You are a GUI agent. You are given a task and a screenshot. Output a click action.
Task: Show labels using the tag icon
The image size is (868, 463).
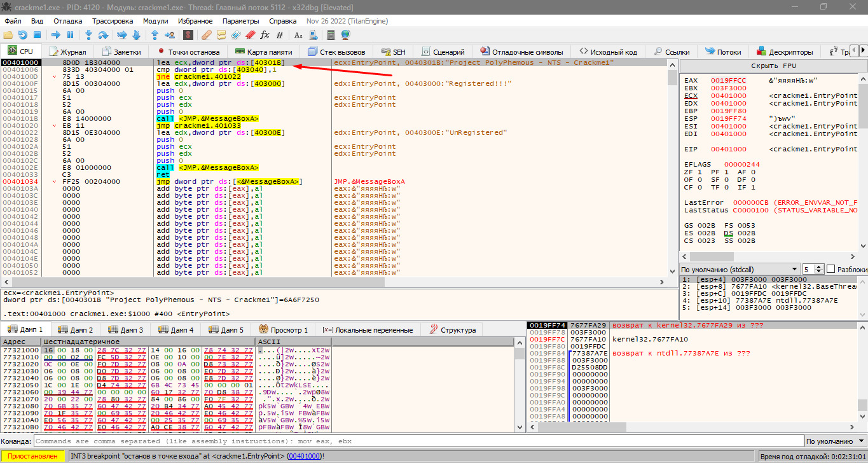pyautogui.click(x=236, y=34)
